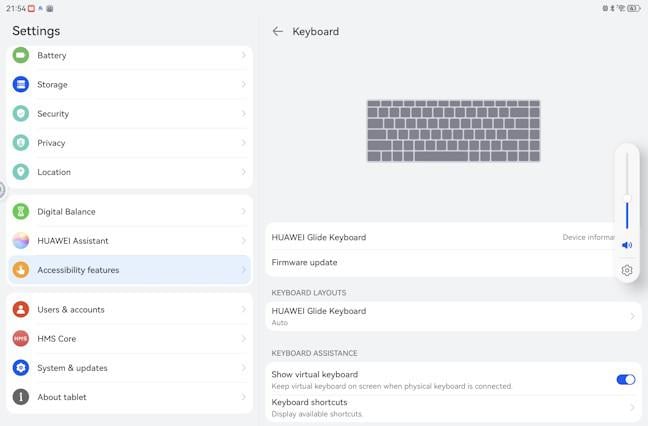Screen dimensions: 648x426
Task: Tap the red HMS Core icon
Action: pyautogui.click(x=21, y=338)
